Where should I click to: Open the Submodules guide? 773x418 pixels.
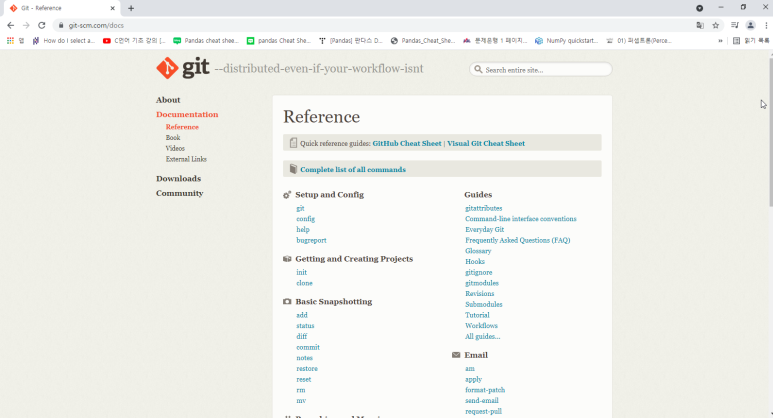click(x=484, y=305)
